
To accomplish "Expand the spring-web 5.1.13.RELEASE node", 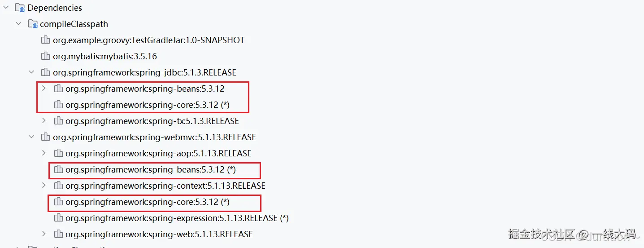I will [x=44, y=234].
